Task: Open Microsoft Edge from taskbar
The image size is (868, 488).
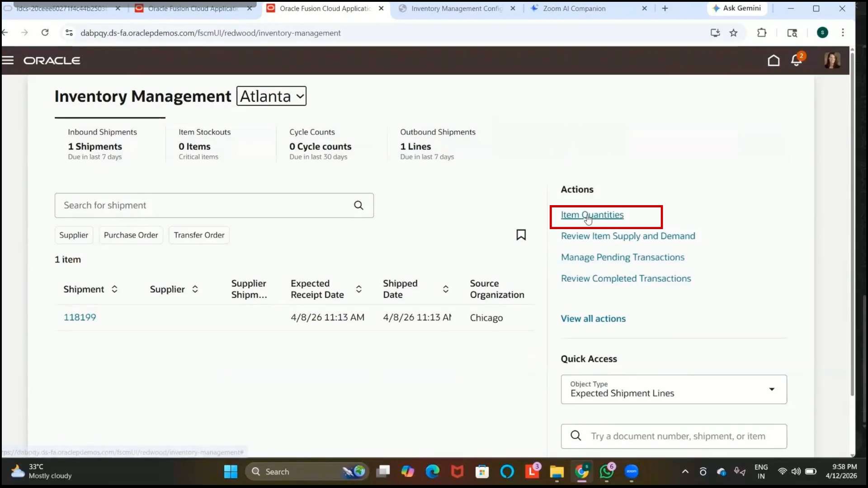Action: click(432, 472)
